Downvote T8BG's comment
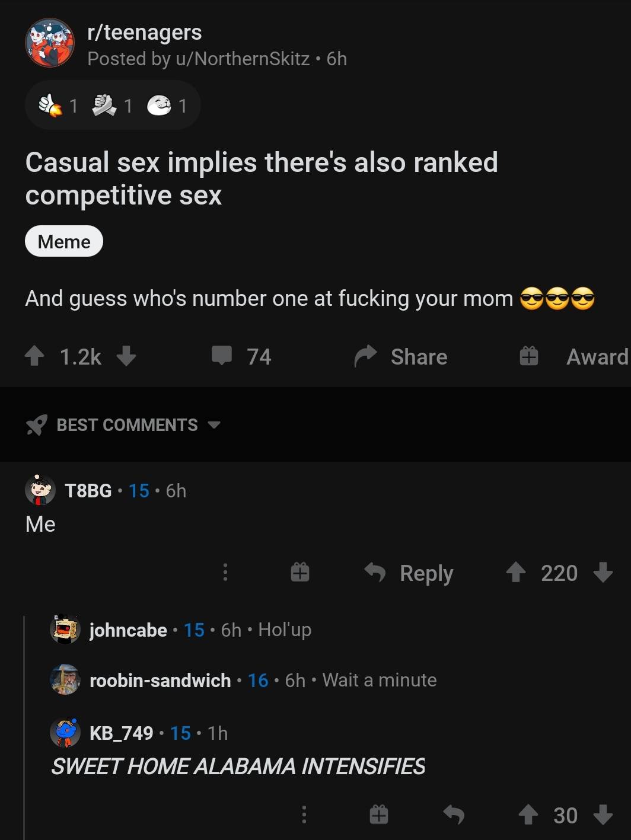The width and height of the screenshot is (631, 840). click(603, 573)
